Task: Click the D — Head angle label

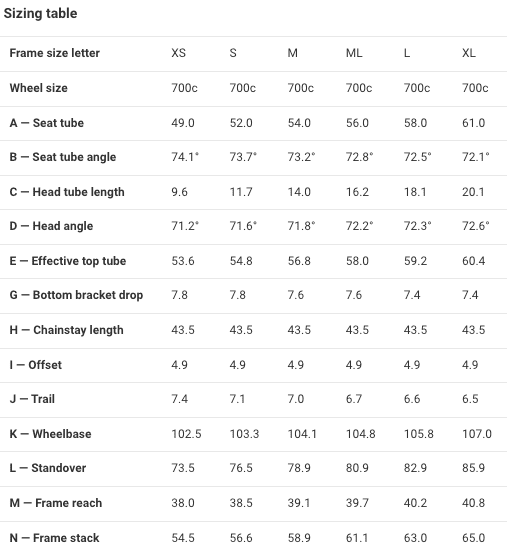Action: click(51, 226)
